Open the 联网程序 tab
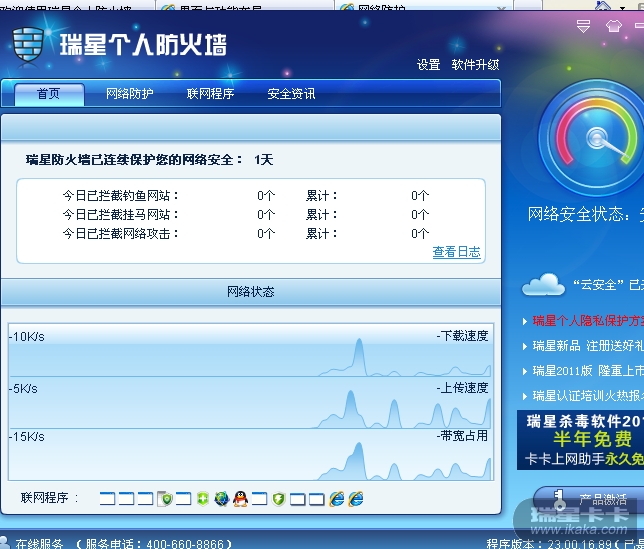Viewport: 644px width, 549px height. [x=210, y=94]
